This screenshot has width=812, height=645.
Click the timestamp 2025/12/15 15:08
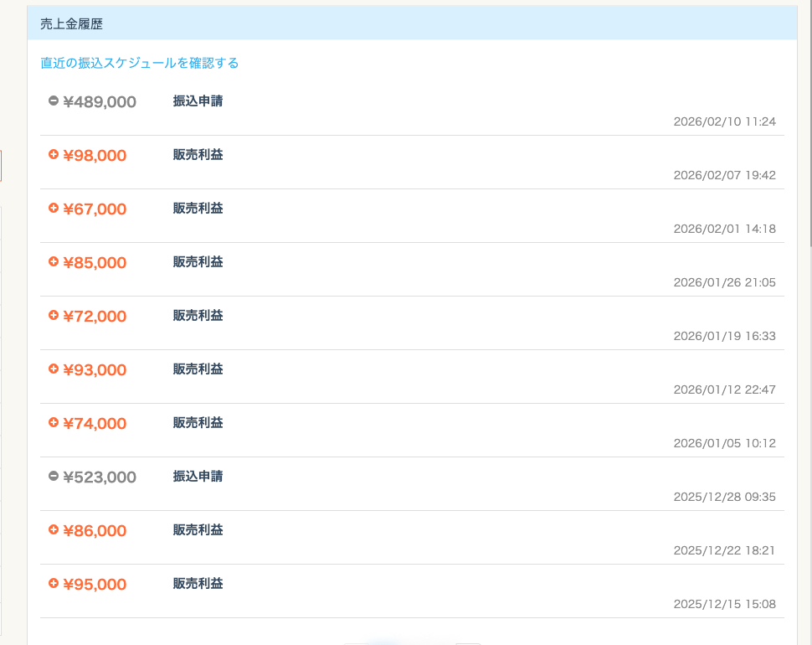tap(724, 604)
